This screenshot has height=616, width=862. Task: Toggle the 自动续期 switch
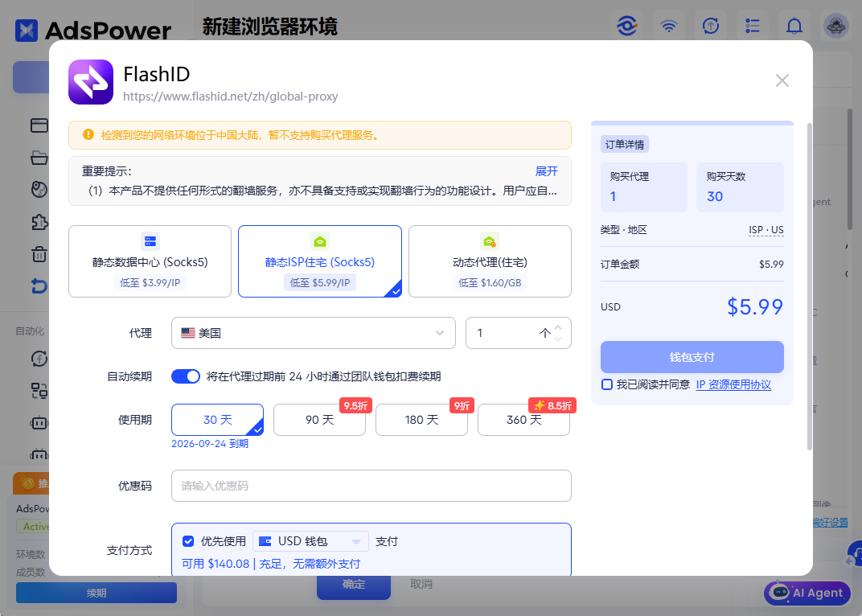coord(185,376)
